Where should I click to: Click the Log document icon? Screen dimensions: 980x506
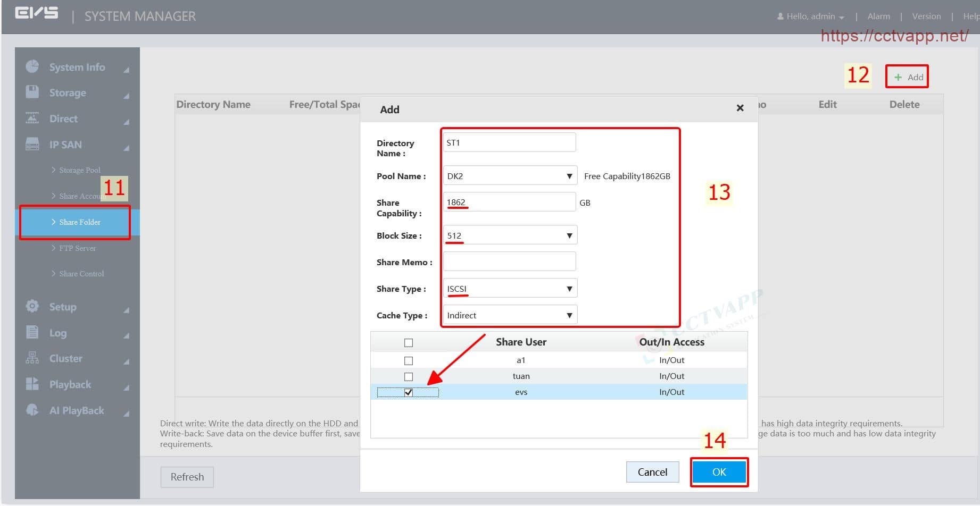(32, 333)
